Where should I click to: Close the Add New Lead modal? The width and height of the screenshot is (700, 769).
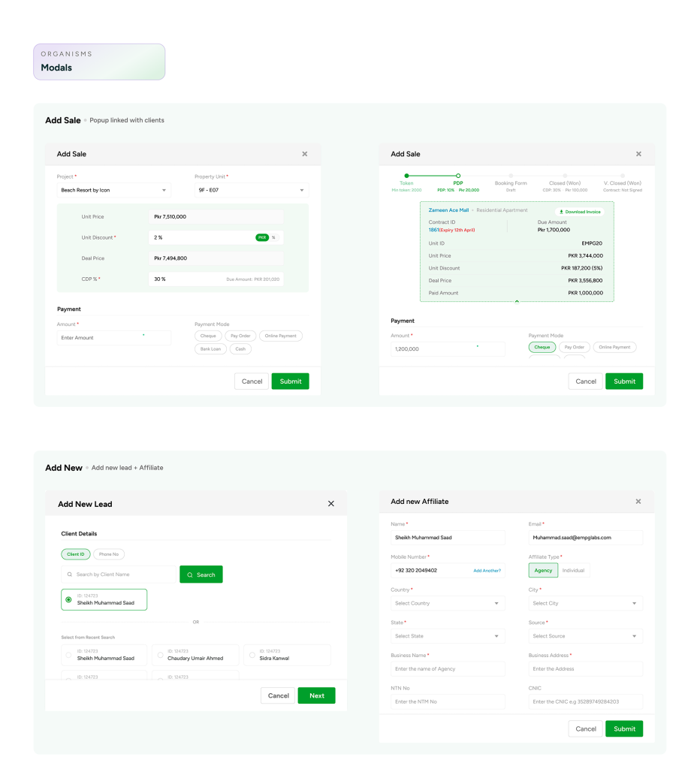[331, 504]
